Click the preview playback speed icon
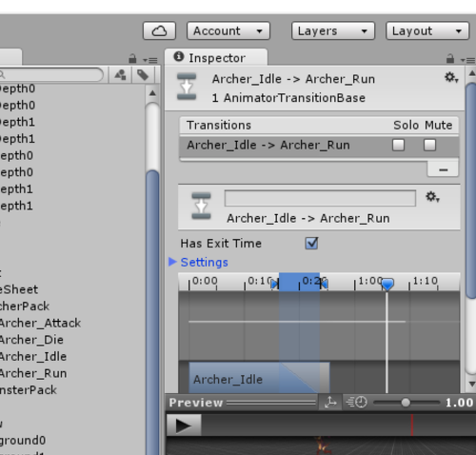This screenshot has height=455, width=476. click(356, 403)
